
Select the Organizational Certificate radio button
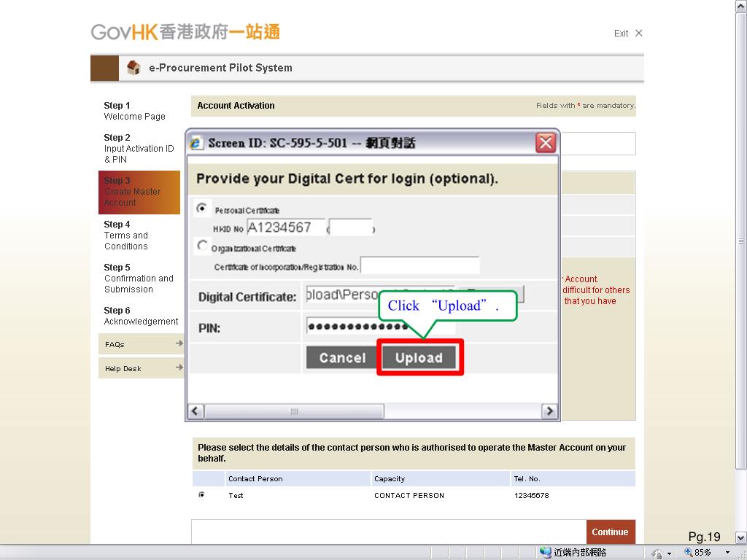point(203,245)
